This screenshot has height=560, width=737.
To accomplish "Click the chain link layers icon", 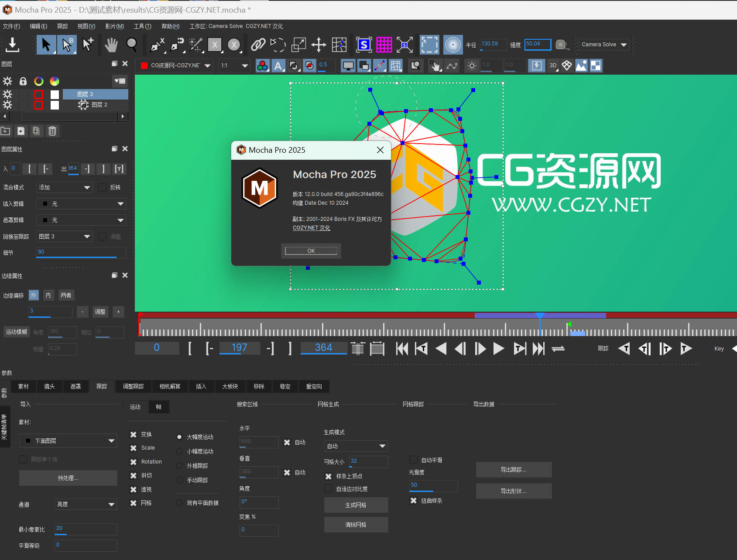I will pyautogui.click(x=258, y=45).
